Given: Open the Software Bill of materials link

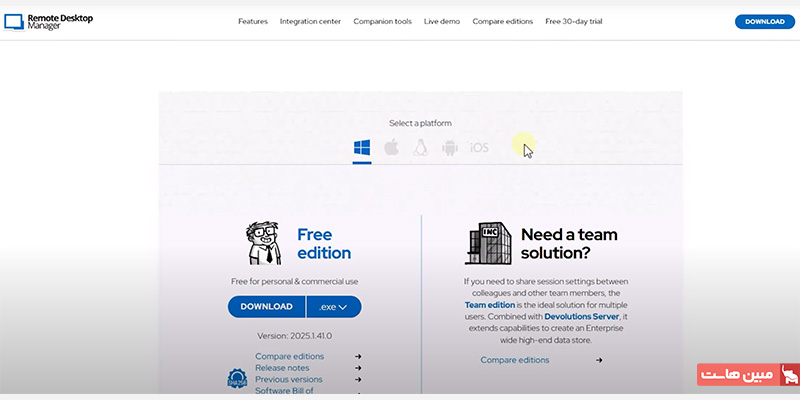Looking at the screenshot, I should (284, 391).
